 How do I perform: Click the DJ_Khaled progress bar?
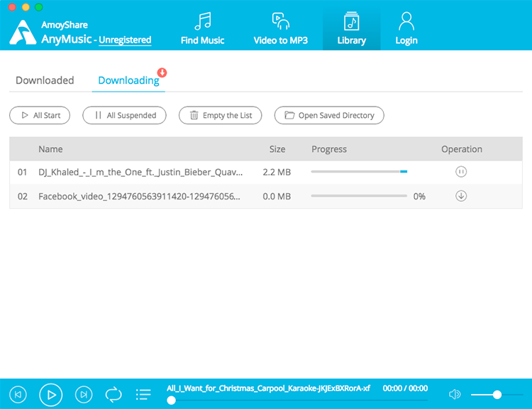(x=359, y=172)
